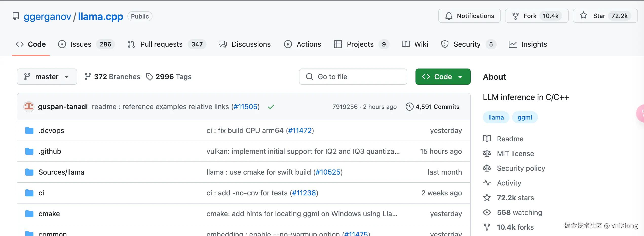Click the tags icon beside 2996 Tags
Viewport: 644px width, 236px height.
pos(149,77)
